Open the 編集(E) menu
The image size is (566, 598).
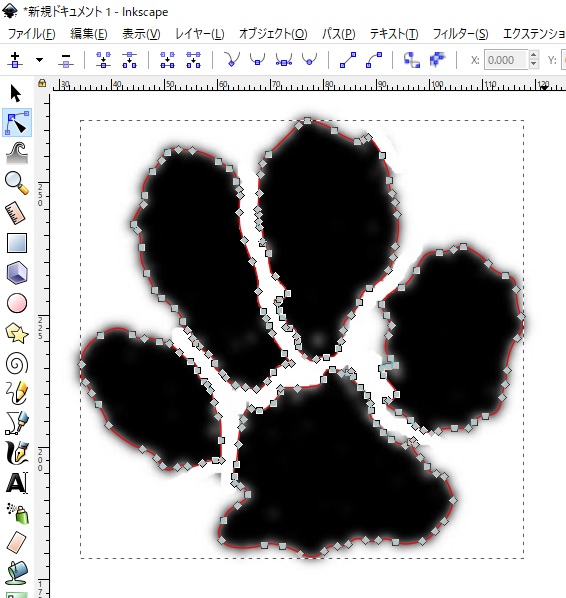(x=88, y=34)
